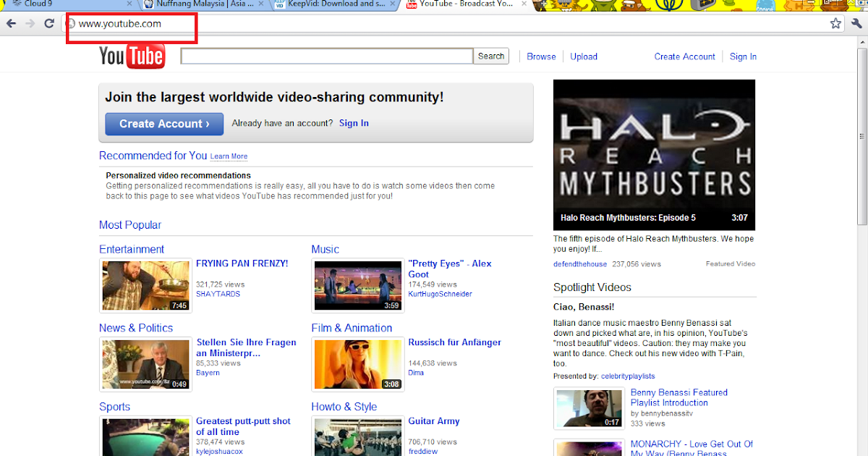This screenshot has width=868, height=456.
Task: Open the FRYING PAN FRENZY! title link
Action: (242, 263)
